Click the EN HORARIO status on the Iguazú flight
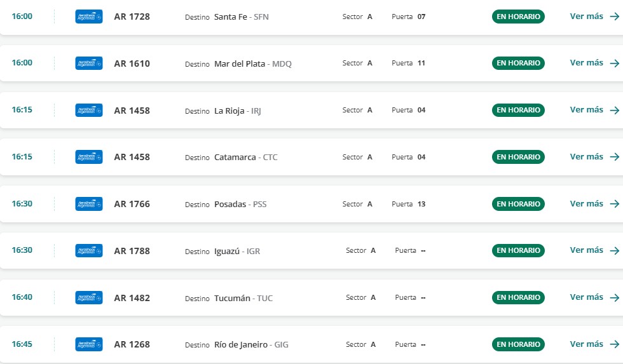Screen dimensions: 623x364 (518, 250)
